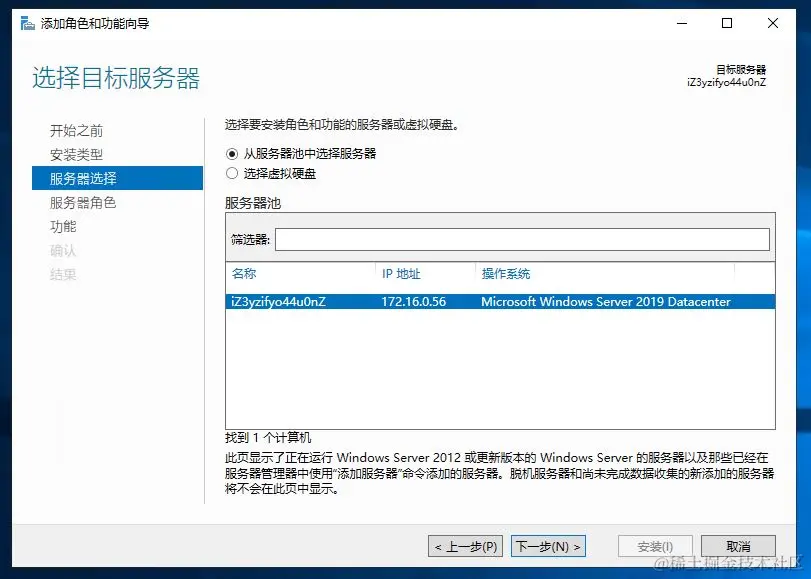Screen dimensions: 811x579
Task: Maximize the wizard window
Action: pyautogui.click(x=727, y=23)
